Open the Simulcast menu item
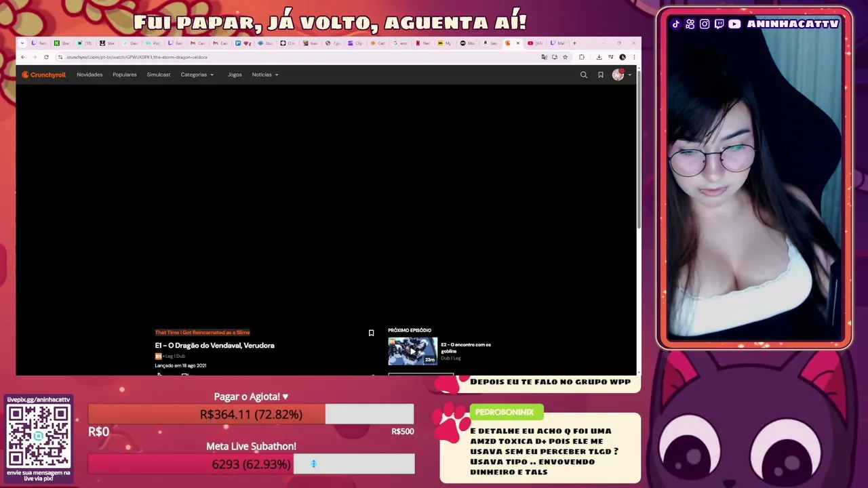 pyautogui.click(x=159, y=75)
